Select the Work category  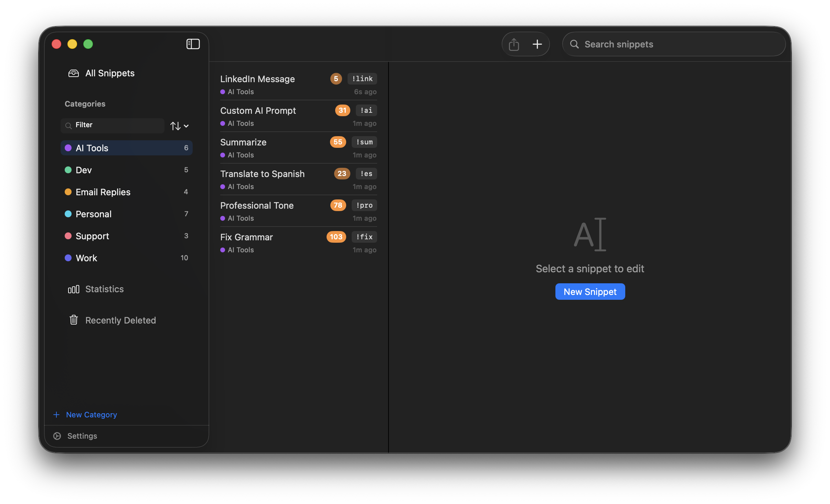click(126, 258)
